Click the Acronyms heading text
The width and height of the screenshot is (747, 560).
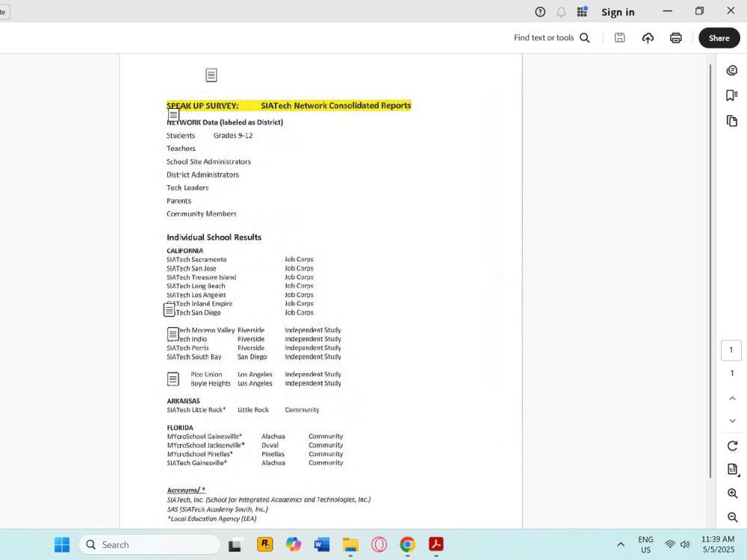[186, 490]
